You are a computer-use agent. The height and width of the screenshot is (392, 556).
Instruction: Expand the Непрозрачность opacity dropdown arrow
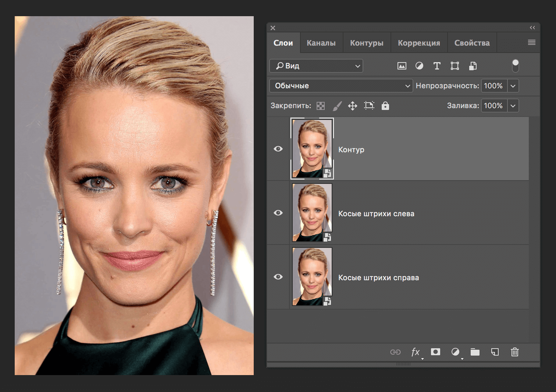click(x=513, y=86)
